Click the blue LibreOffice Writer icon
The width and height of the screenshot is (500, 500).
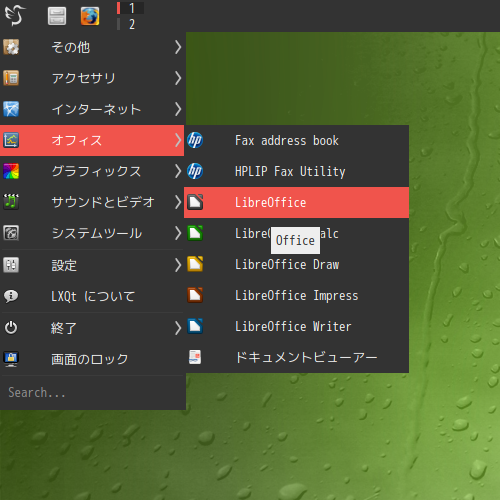195,326
